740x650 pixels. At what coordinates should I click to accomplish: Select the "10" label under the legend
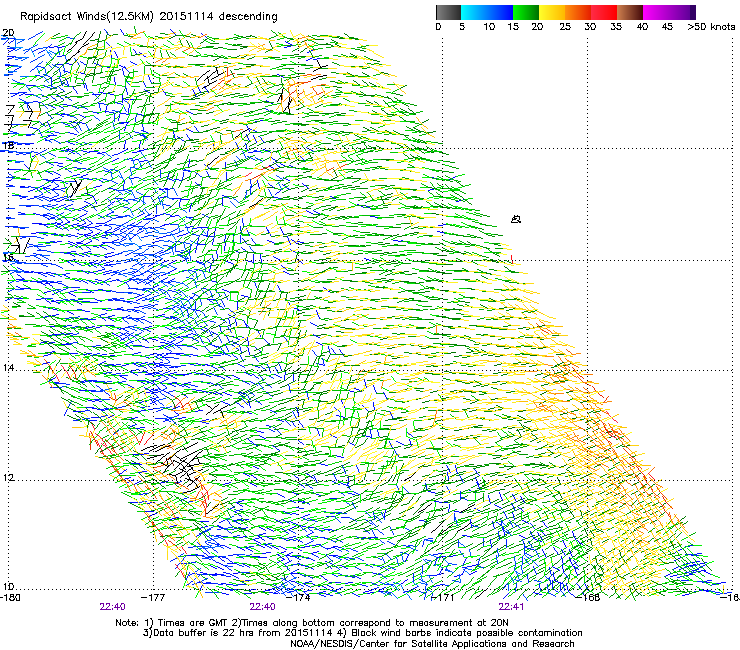pyautogui.click(x=489, y=27)
